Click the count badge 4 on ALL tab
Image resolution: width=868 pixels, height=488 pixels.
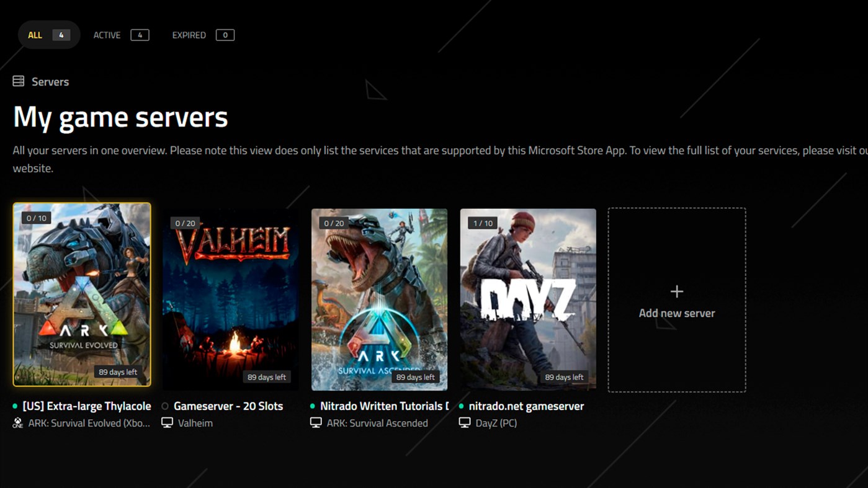click(x=61, y=35)
